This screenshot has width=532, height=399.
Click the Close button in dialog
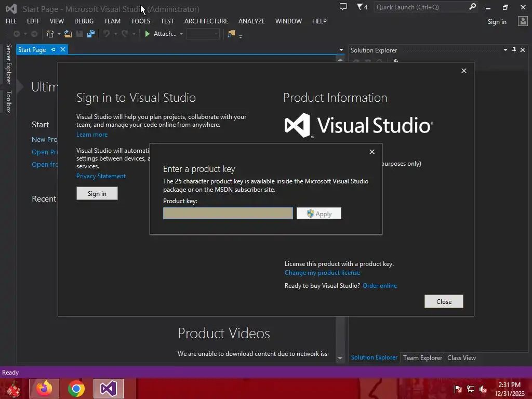point(444,301)
